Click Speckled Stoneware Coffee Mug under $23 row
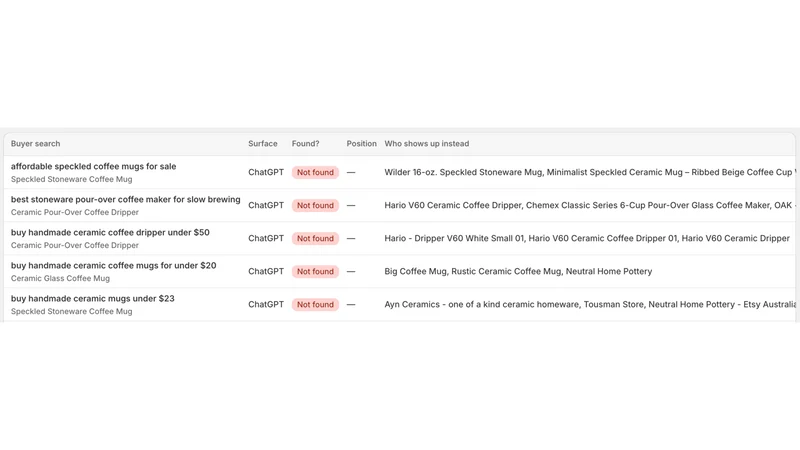800x450 pixels. [71, 311]
